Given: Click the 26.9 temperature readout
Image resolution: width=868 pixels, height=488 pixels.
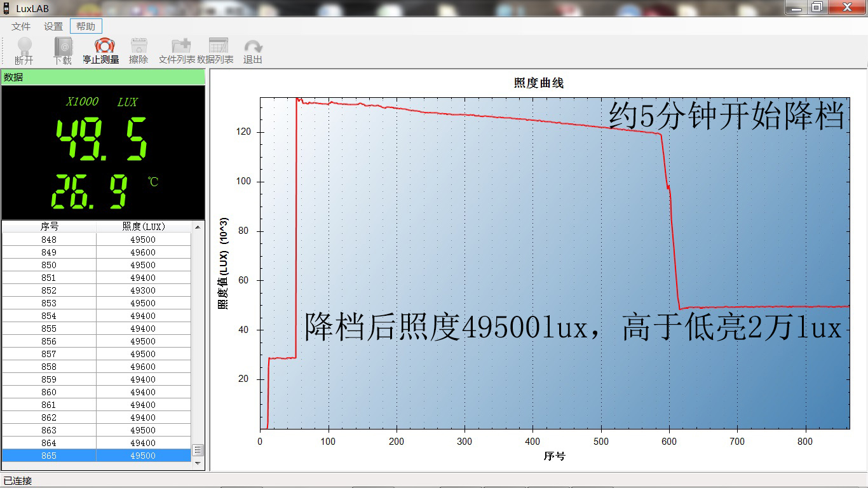Looking at the screenshot, I should [89, 191].
